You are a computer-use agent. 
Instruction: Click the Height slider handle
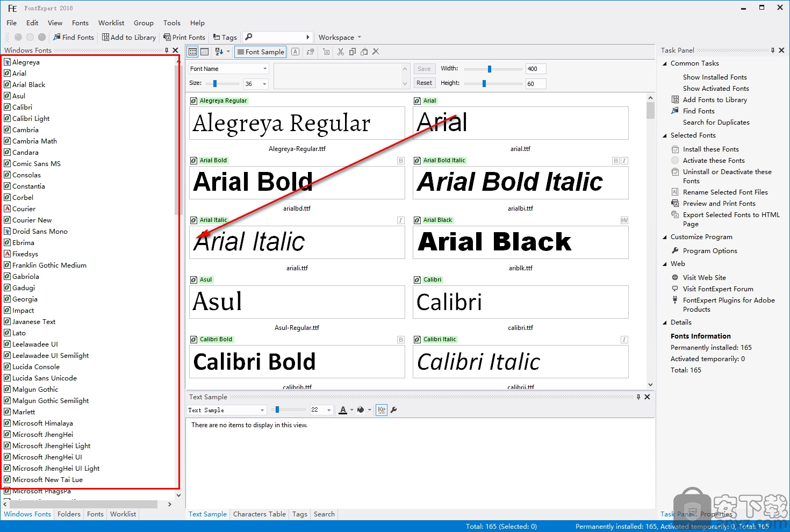(x=484, y=83)
